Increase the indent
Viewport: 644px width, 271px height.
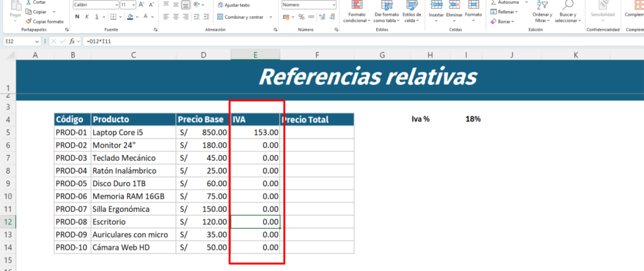click(206, 17)
